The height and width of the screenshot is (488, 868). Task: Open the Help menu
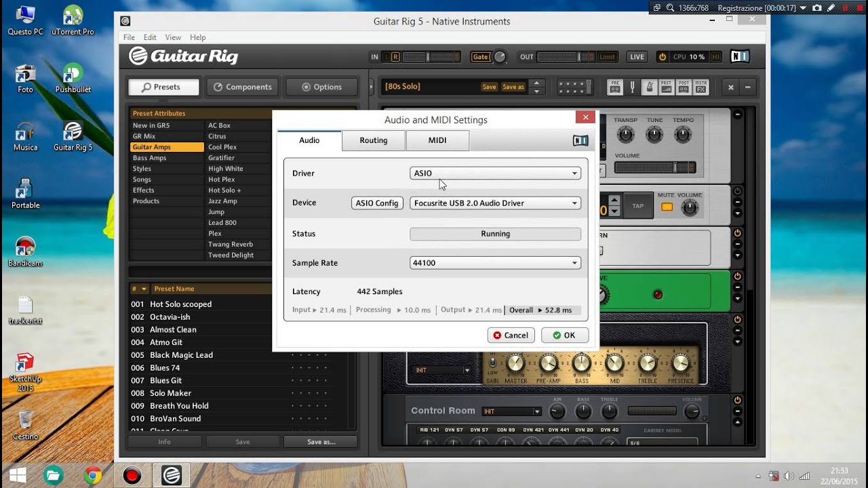point(198,37)
